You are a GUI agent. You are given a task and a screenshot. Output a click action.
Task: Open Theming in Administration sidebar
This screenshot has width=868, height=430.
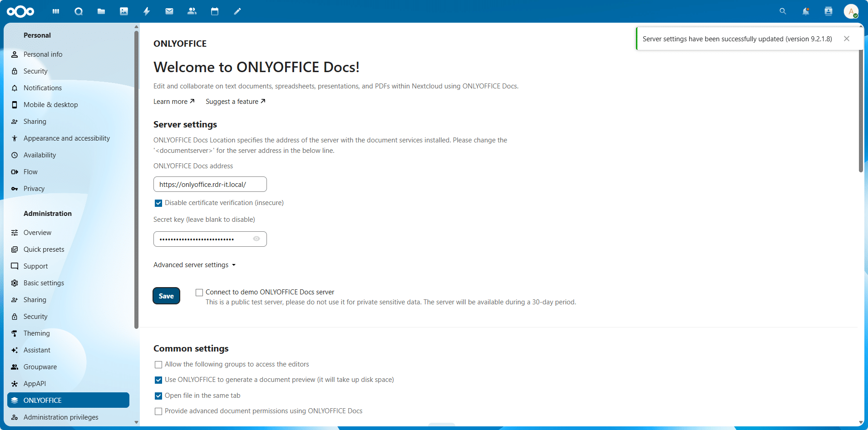tap(37, 333)
